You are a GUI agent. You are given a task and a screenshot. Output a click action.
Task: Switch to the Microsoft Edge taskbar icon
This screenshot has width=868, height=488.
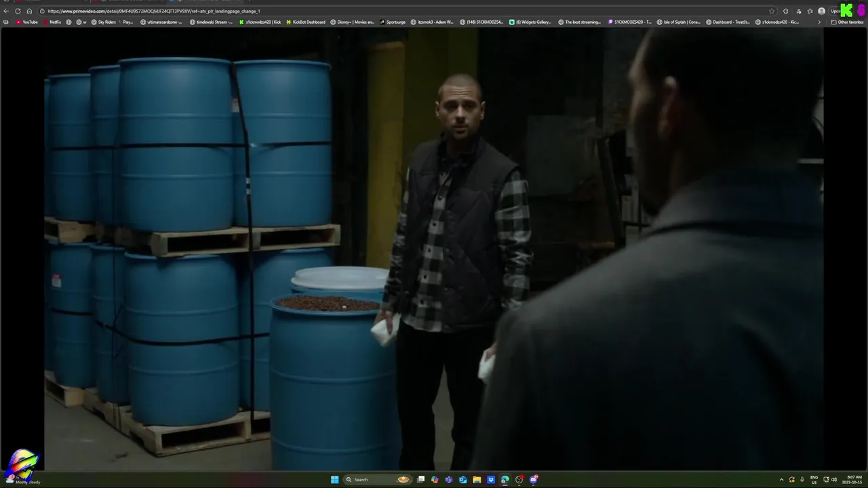pyautogui.click(x=505, y=480)
